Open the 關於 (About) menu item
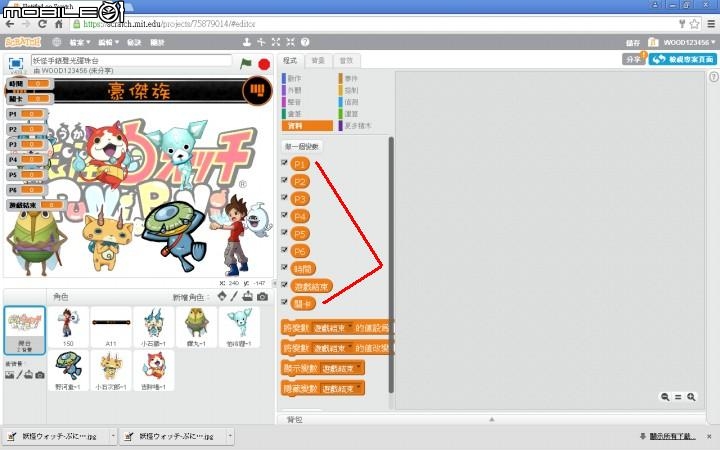Viewport: 720px width, 450px height. (x=158, y=42)
